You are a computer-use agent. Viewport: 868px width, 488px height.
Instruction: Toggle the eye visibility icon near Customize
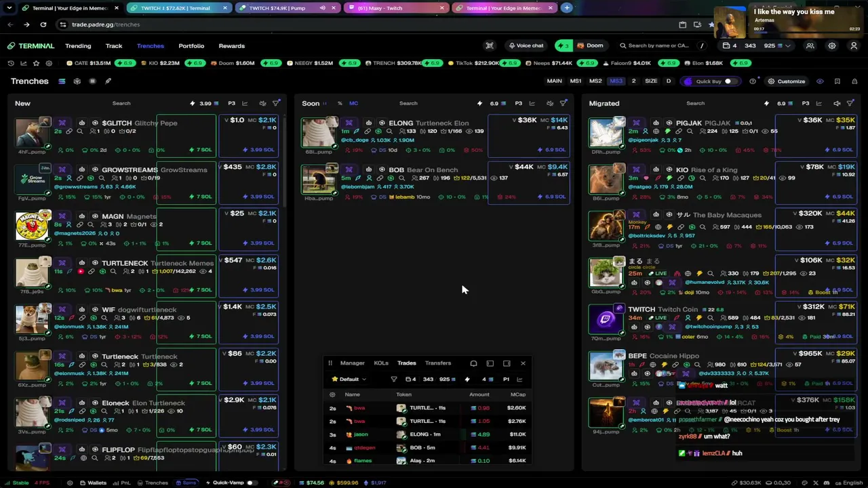[820, 81]
